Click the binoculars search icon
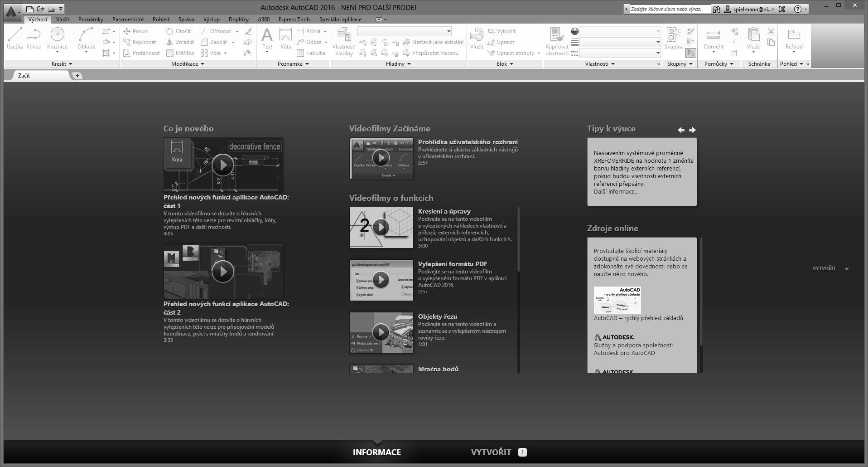Screen dimensions: 868x467 click(717, 9)
